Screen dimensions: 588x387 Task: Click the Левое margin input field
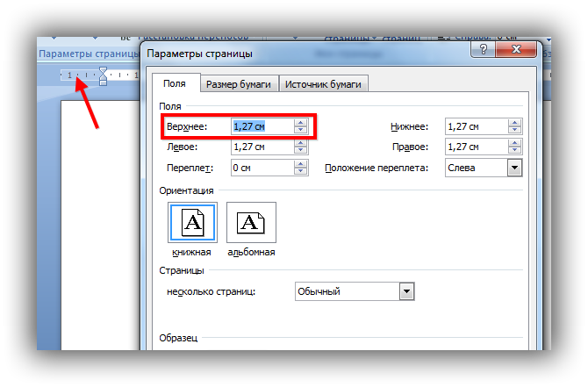[262, 147]
